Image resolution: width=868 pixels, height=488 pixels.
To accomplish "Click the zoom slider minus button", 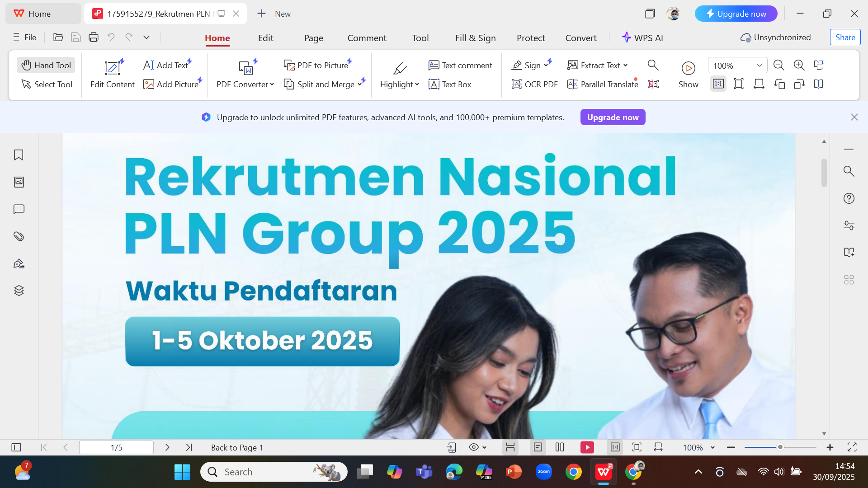I will pos(731,447).
